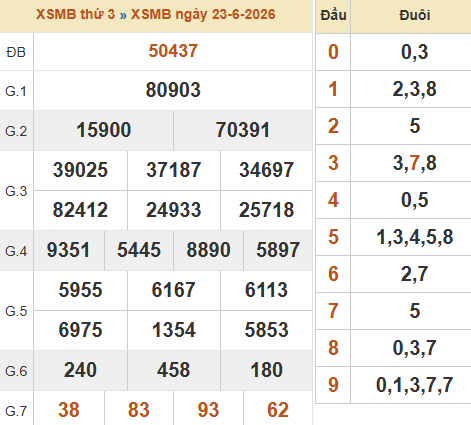Image resolution: width=471 pixels, height=425 pixels.
Task: Click the highlighted 7 in Đầu 3 row
Action: tap(415, 163)
